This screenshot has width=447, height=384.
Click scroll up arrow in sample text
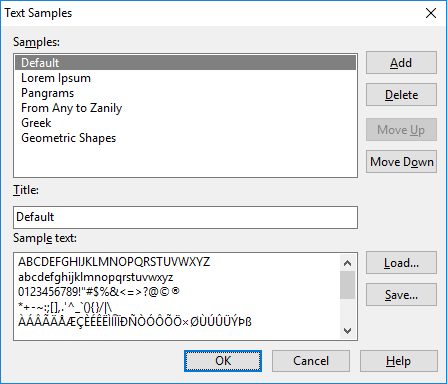[x=347, y=263]
